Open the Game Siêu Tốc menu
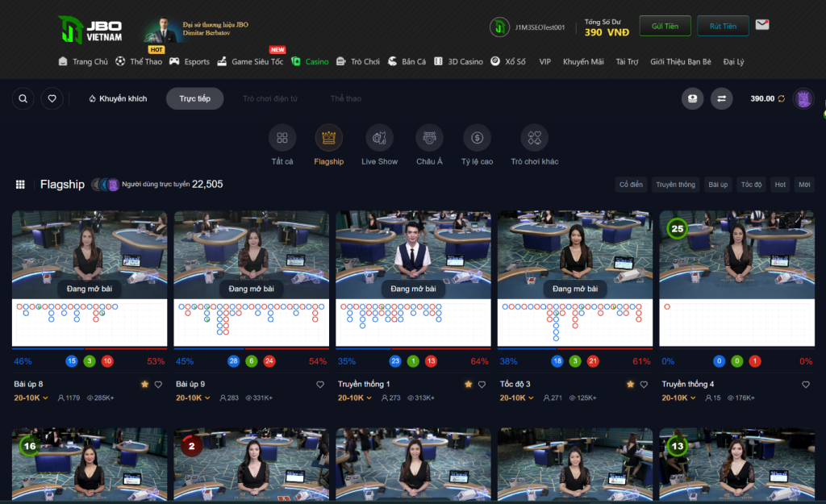The width and height of the screenshot is (826, 504). pyautogui.click(x=251, y=61)
